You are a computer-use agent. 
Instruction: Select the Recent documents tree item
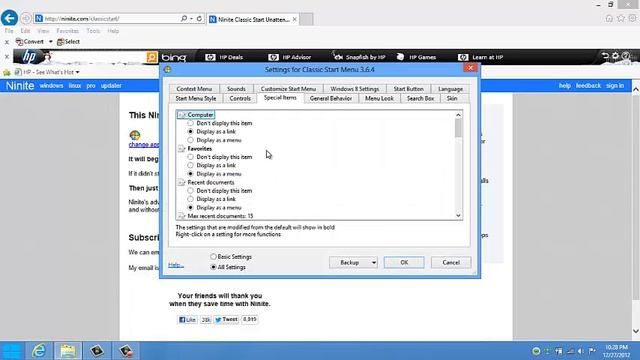[x=206, y=182]
